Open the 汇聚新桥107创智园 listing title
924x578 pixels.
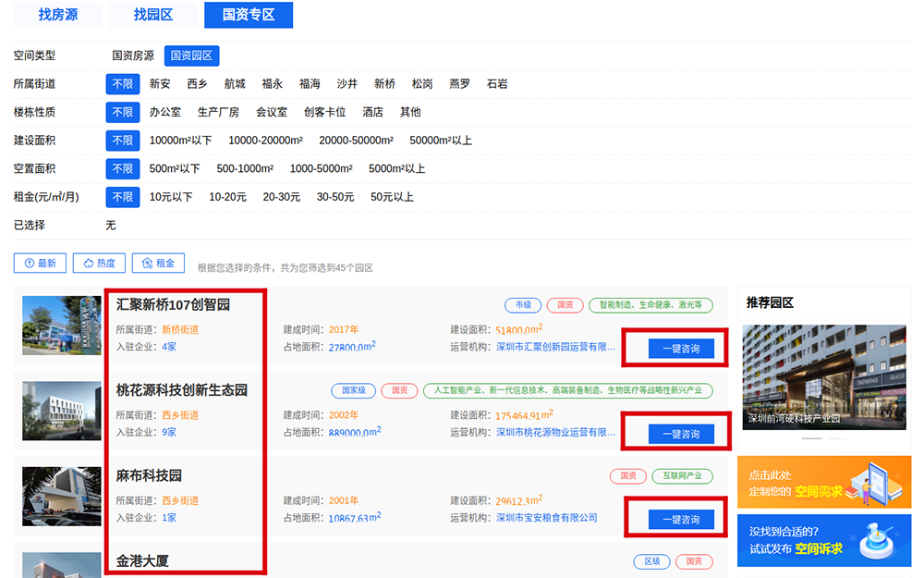174,305
